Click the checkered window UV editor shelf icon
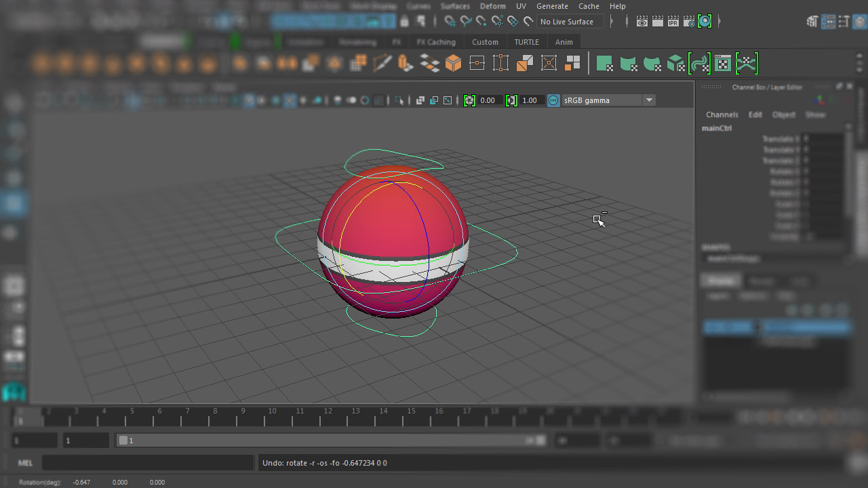868x488 pixels. (723, 64)
